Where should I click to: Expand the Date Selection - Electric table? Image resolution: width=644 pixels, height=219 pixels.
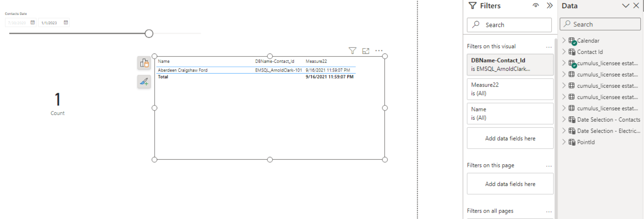(x=564, y=131)
